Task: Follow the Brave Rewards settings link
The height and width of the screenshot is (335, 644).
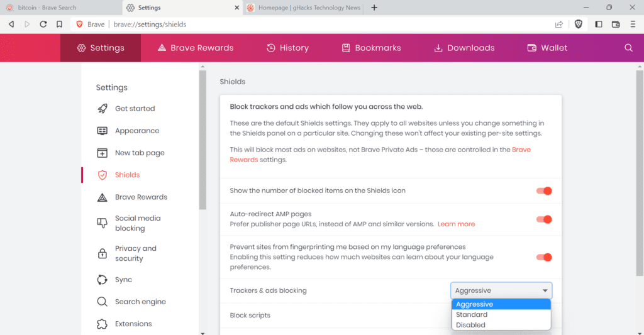Action: pyautogui.click(x=380, y=155)
